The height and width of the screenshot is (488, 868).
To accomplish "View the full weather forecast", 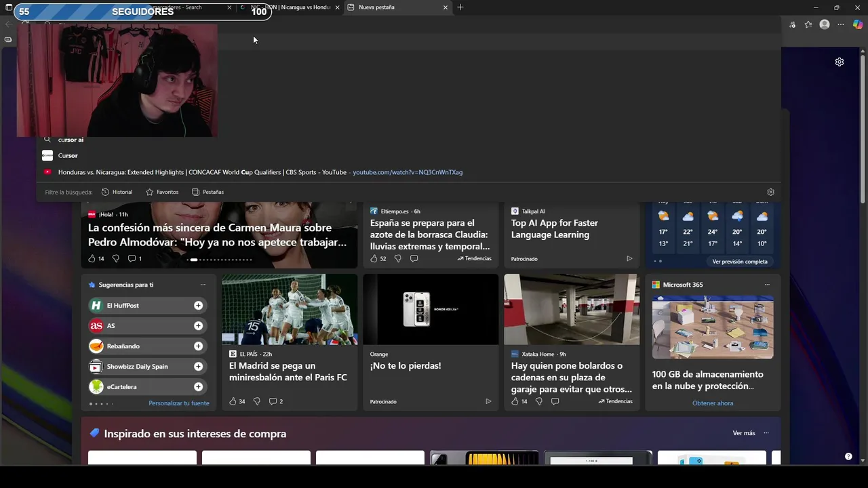I will tap(740, 261).
